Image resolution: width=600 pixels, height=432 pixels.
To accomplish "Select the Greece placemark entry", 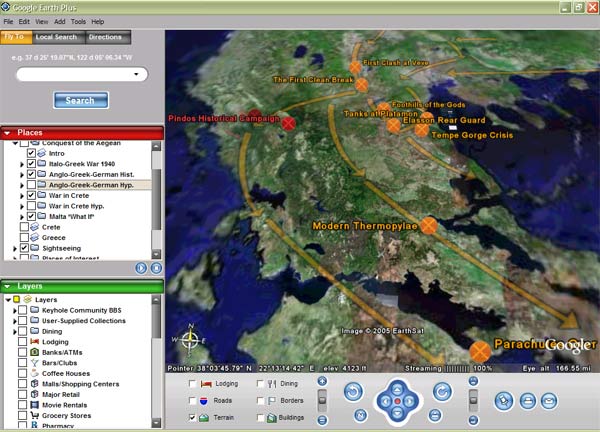I will point(53,238).
